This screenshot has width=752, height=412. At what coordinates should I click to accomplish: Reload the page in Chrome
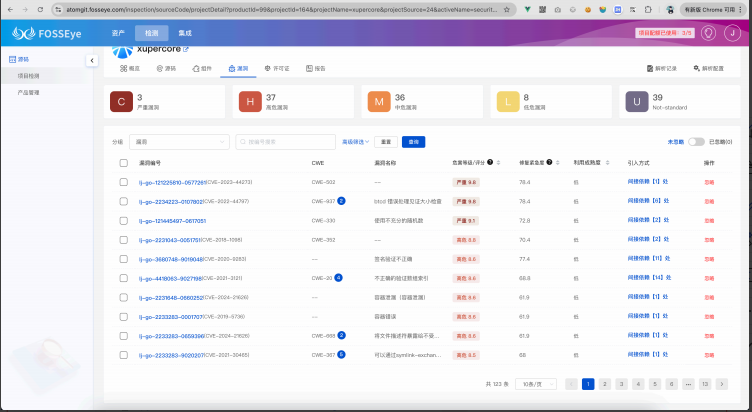[40, 10]
